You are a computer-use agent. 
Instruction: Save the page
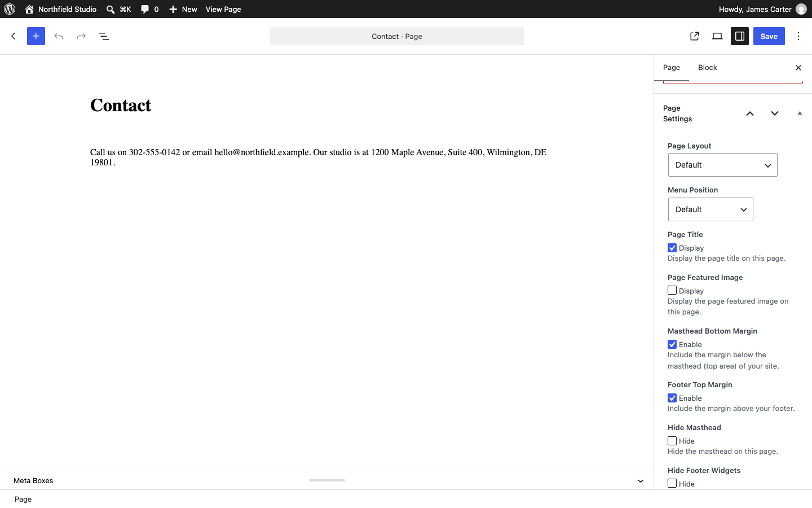pos(769,36)
